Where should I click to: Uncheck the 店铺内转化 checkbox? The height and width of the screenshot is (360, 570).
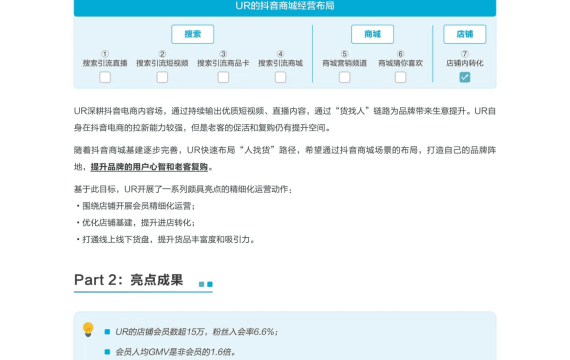click(x=465, y=77)
